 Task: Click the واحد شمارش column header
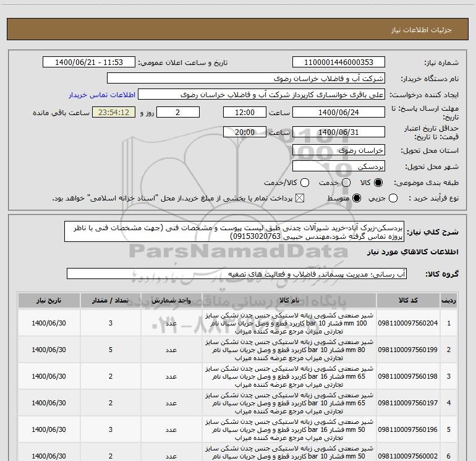[171, 301]
